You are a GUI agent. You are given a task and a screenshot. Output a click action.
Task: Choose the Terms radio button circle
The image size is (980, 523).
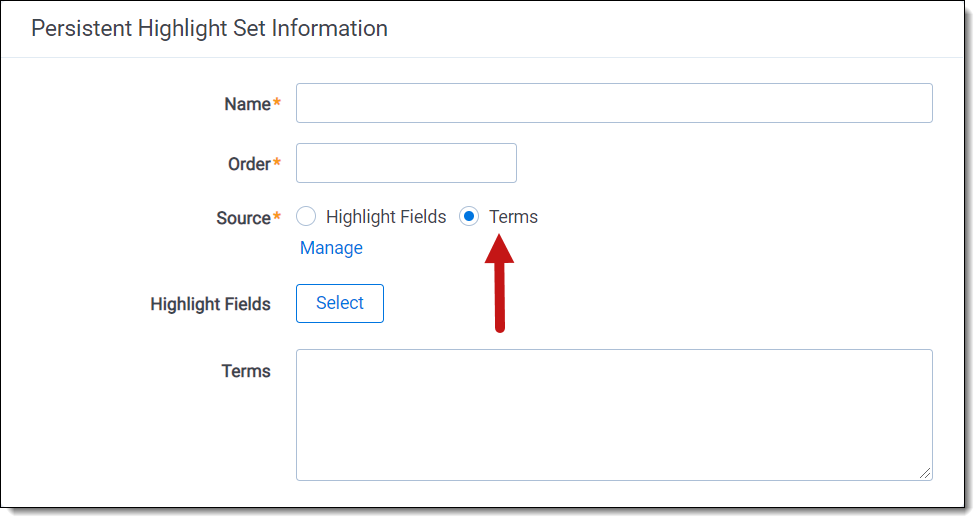[469, 217]
